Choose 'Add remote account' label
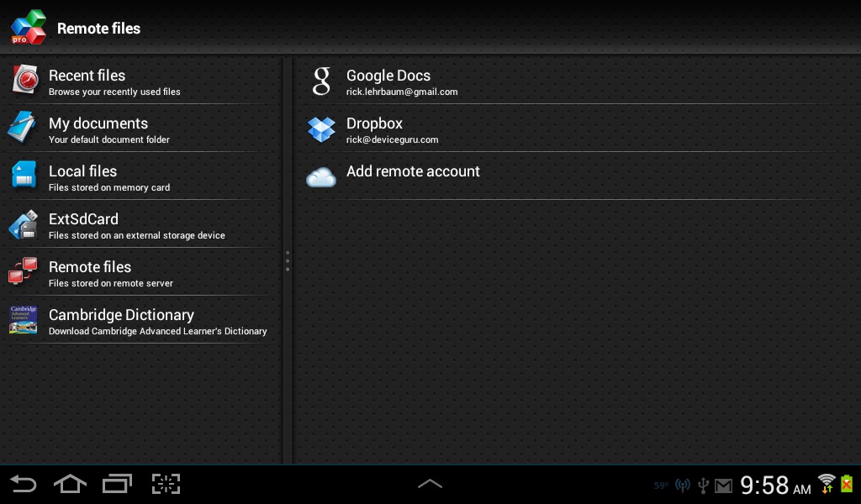This screenshot has width=861, height=504. [x=413, y=171]
